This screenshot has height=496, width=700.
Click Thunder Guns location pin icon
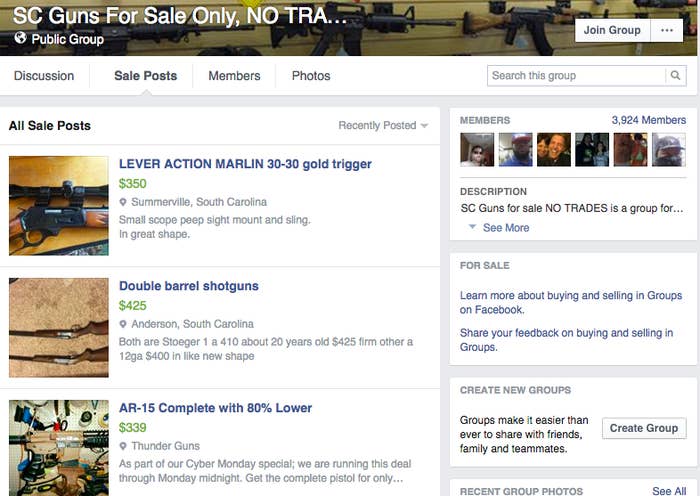[x=123, y=446]
